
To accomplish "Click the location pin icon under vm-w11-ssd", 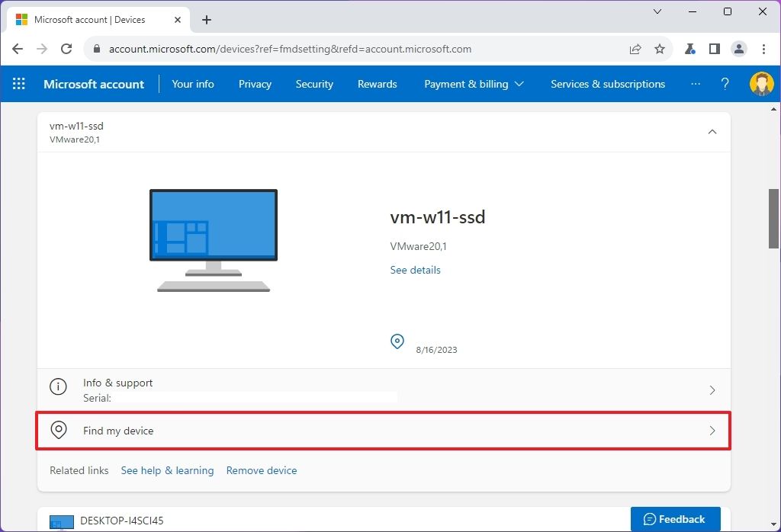I will click(x=397, y=341).
